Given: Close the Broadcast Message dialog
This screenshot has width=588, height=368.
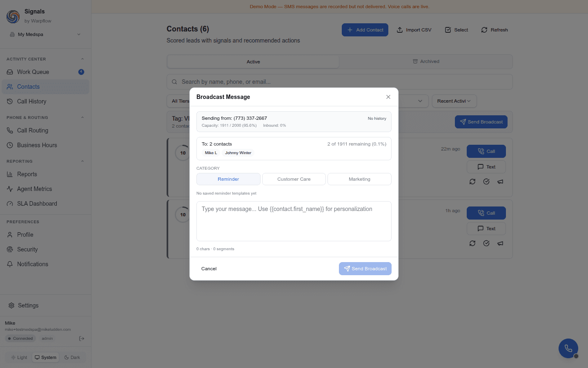Looking at the screenshot, I should tap(388, 97).
